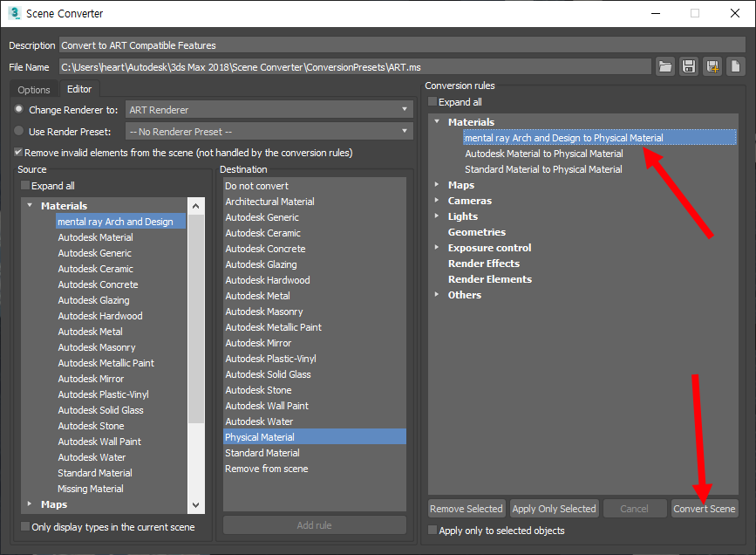Click the Apply Only Selected button
The image size is (756, 555).
[554, 509]
